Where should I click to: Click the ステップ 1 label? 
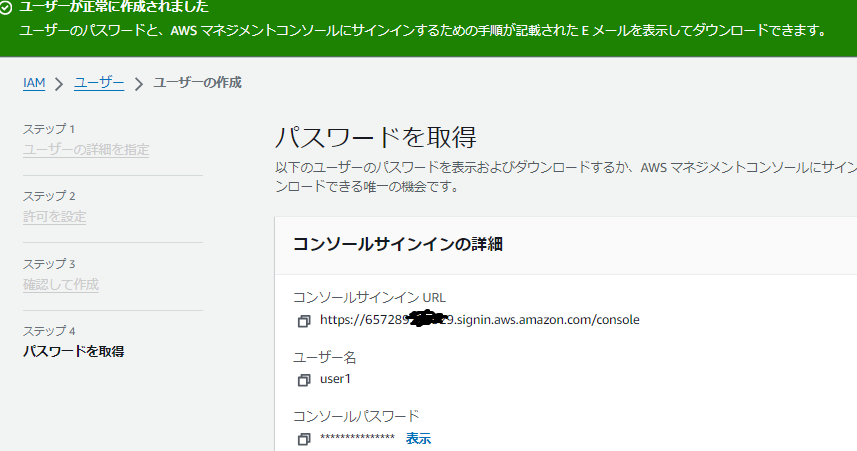click(x=49, y=129)
